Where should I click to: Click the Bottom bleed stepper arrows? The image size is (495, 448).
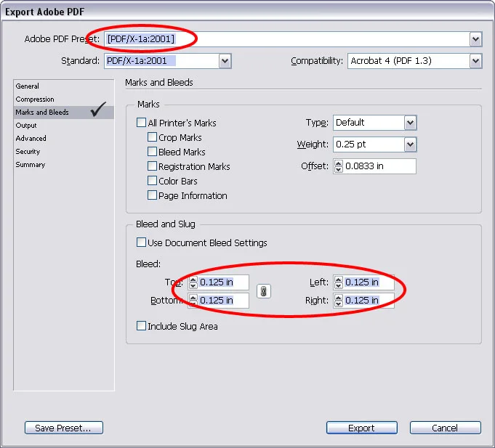[193, 301]
